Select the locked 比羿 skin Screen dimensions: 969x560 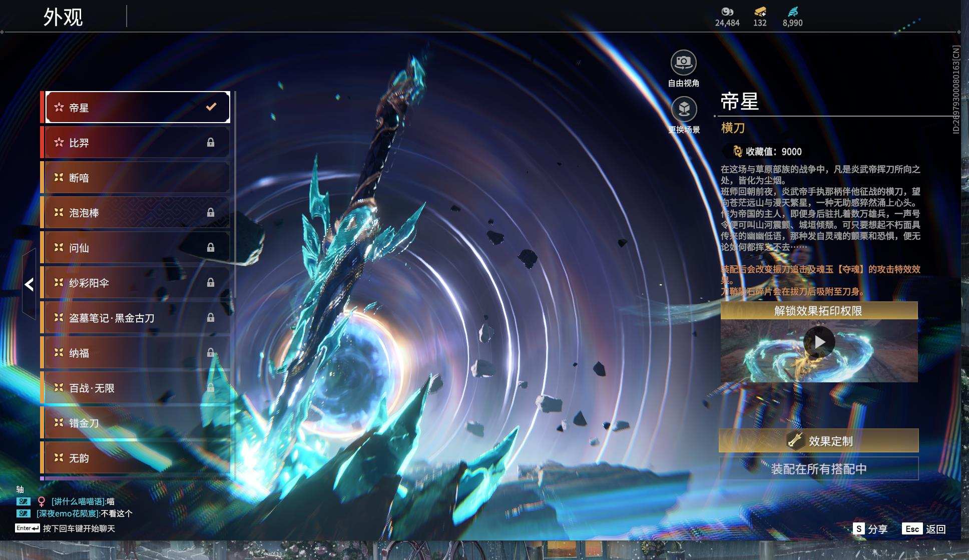pos(135,143)
